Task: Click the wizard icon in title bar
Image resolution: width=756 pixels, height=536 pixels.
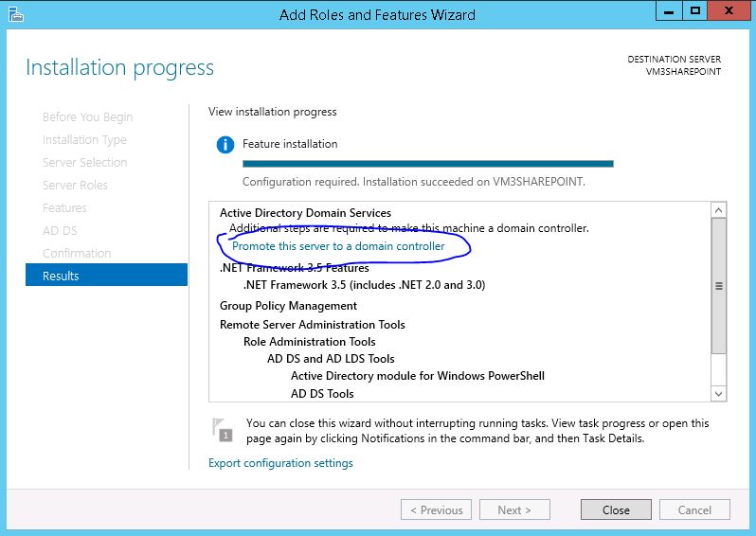Action: (x=15, y=14)
